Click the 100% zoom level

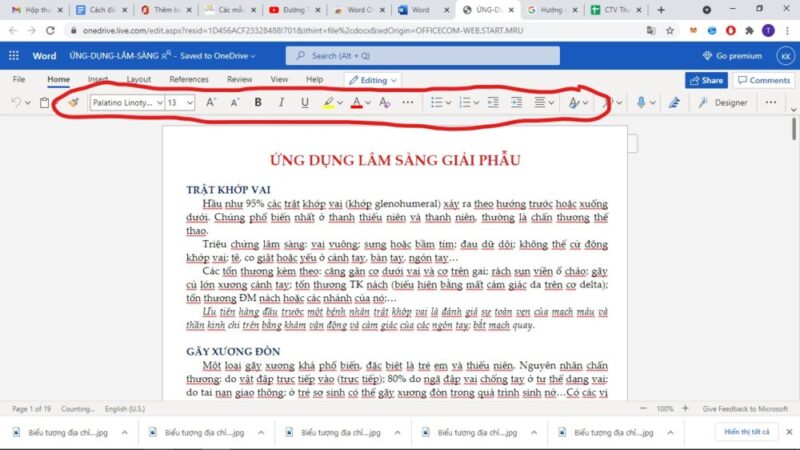click(664, 409)
